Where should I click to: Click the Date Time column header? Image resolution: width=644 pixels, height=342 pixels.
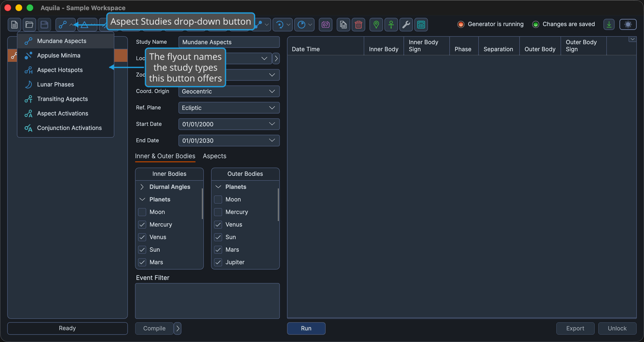tap(326, 46)
